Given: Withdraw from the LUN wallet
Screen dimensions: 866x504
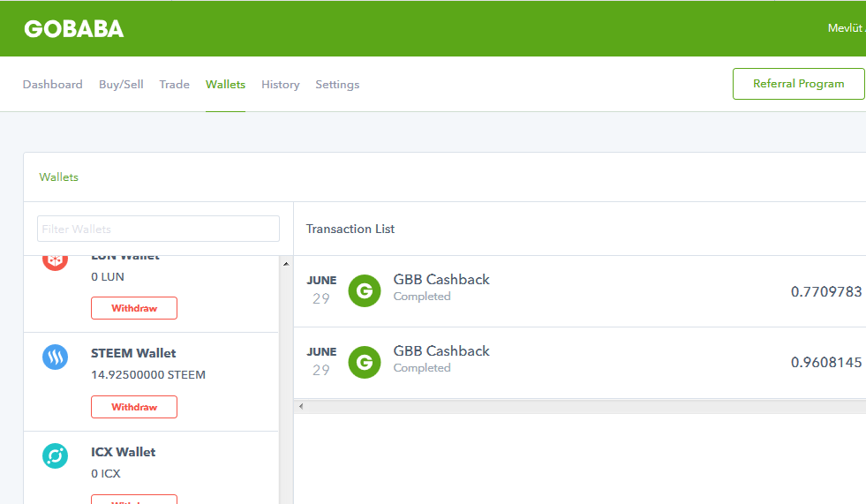Looking at the screenshot, I should tap(134, 308).
